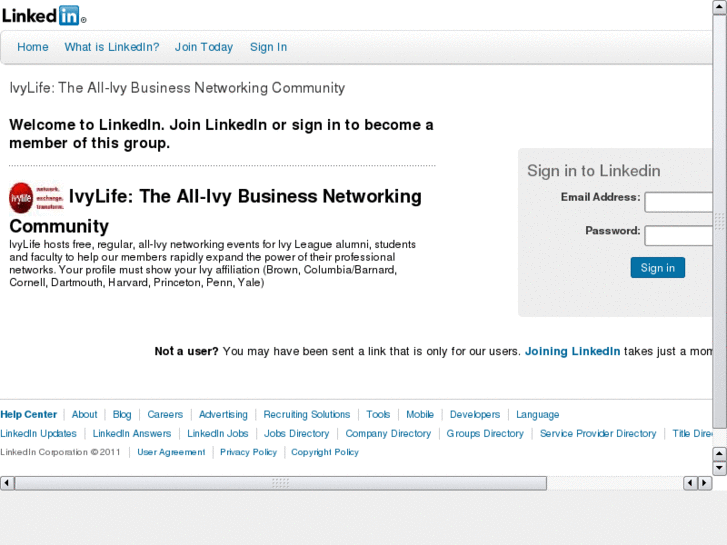Focus the Email Address field

[685, 203]
